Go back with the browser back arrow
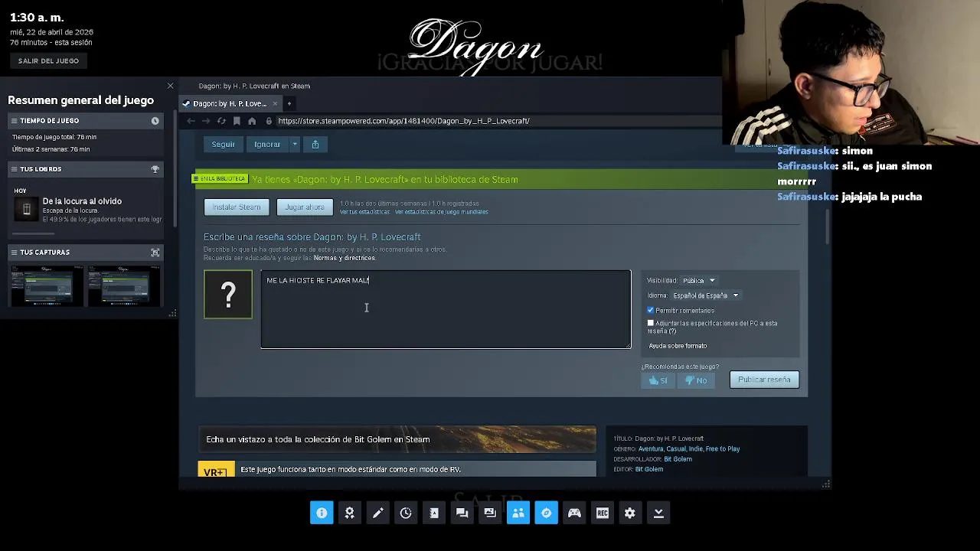 pyautogui.click(x=191, y=121)
